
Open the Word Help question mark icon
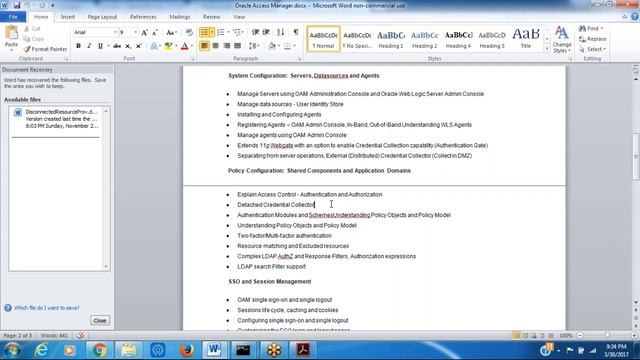(x=635, y=17)
